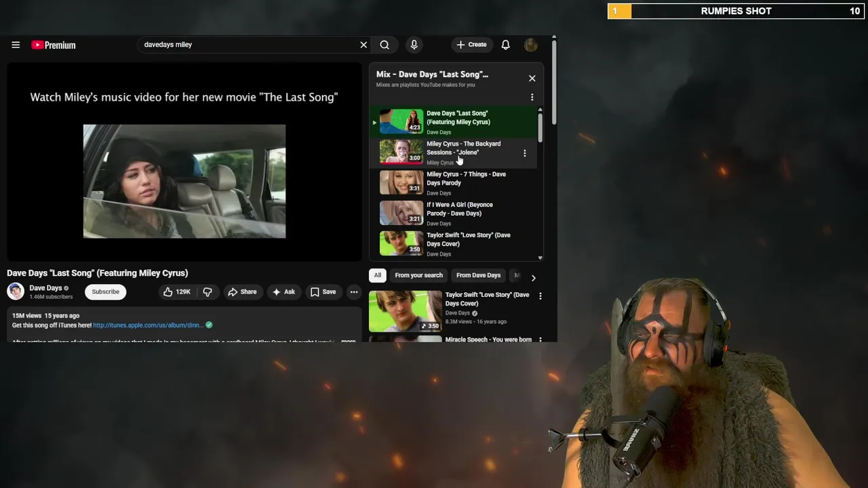
Task: Select the All filter chip
Action: (378, 275)
